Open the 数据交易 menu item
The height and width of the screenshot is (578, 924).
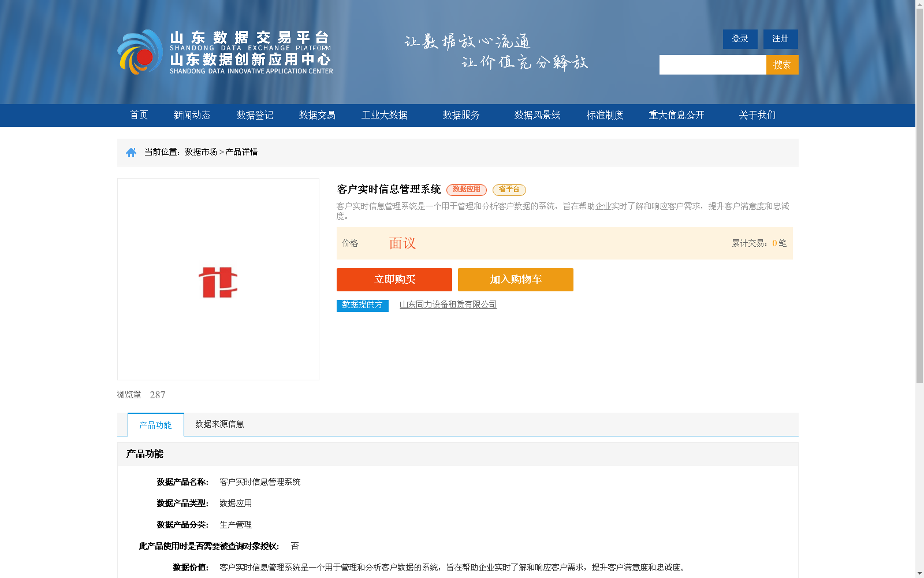317,115
